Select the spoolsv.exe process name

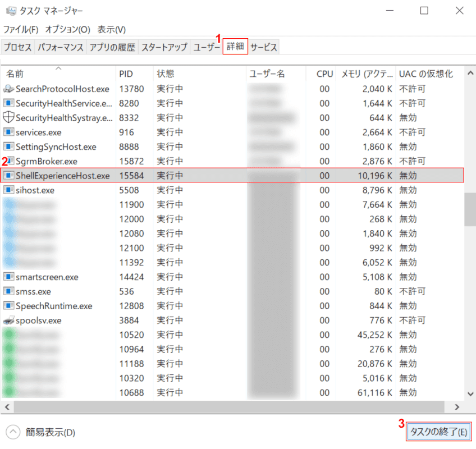coord(39,320)
